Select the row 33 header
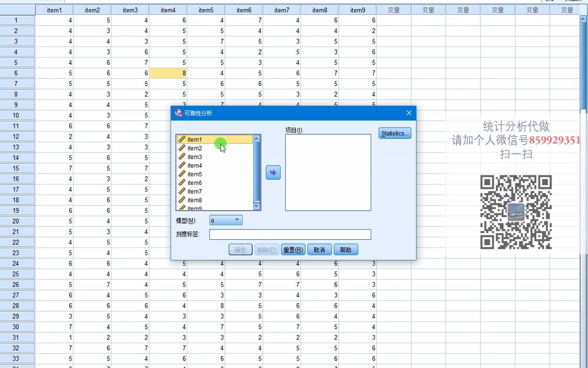The image size is (588, 368). coord(17,359)
